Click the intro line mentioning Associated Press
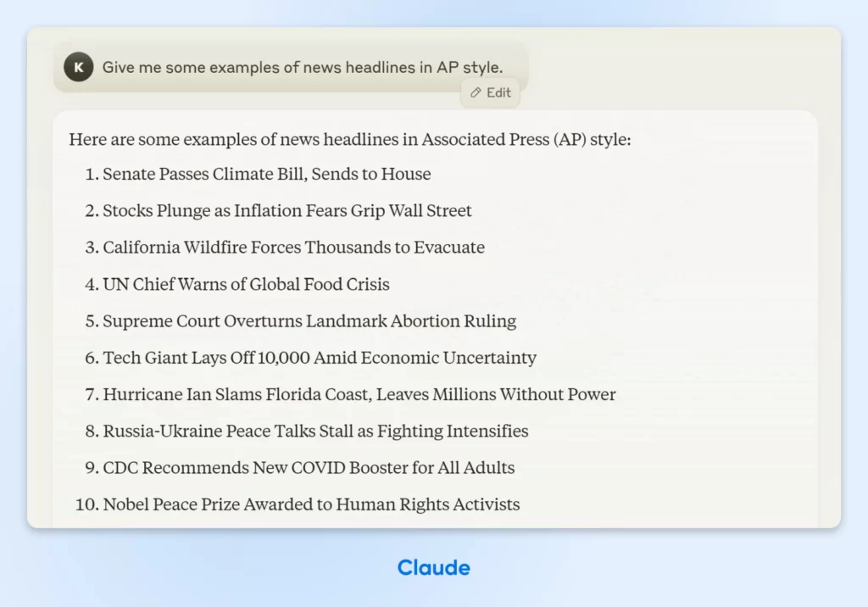This screenshot has height=607, width=868. (x=350, y=140)
